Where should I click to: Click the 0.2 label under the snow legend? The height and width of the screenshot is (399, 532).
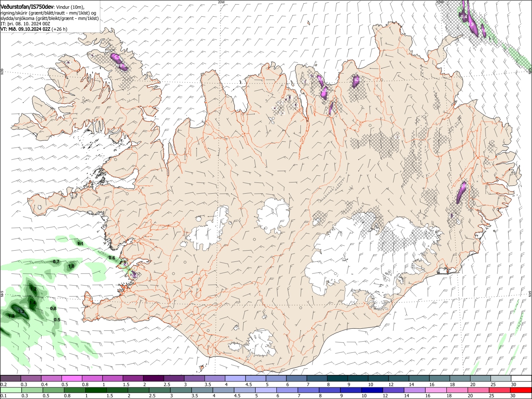tap(3, 384)
